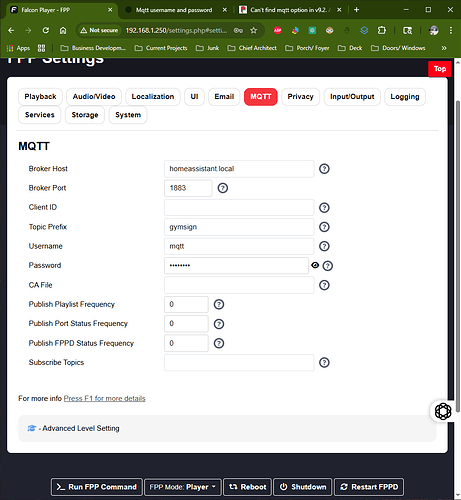Reveal password with the eye icon
The height and width of the screenshot is (500, 461).
[x=315, y=265]
